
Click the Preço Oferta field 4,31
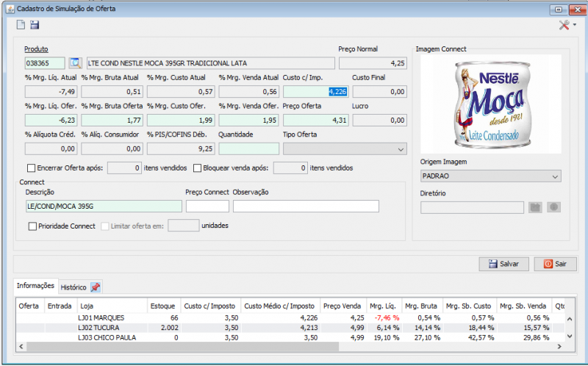tap(316, 121)
